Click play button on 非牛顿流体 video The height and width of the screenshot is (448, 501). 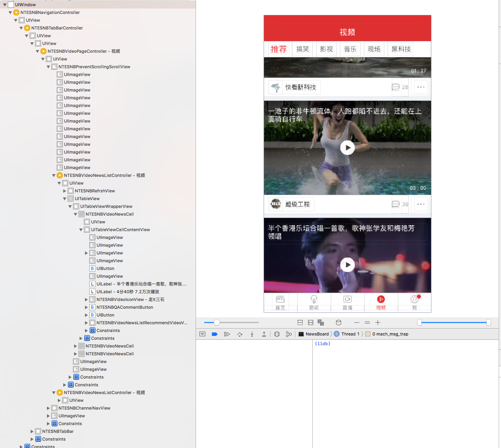click(347, 147)
